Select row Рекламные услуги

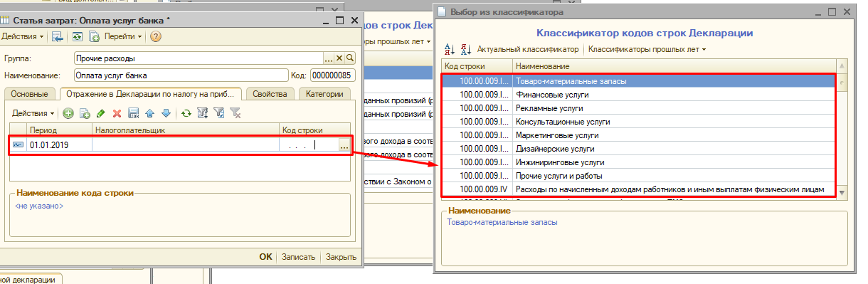click(x=640, y=107)
